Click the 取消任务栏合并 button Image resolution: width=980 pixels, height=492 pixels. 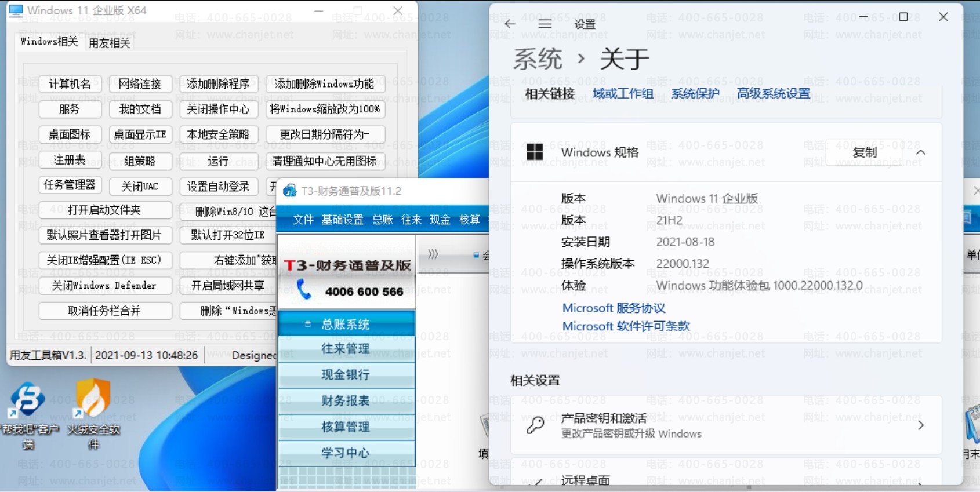[x=105, y=311]
